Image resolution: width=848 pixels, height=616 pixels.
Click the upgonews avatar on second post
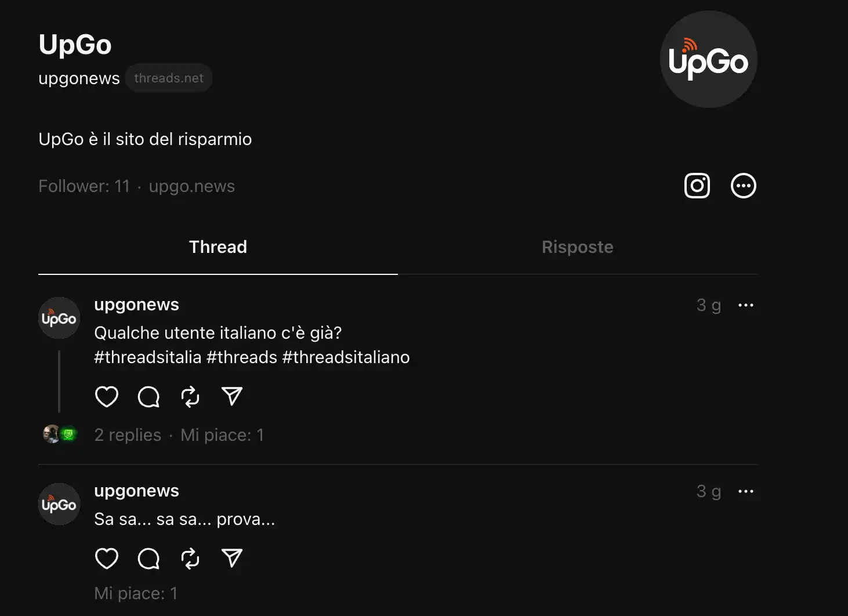point(59,504)
